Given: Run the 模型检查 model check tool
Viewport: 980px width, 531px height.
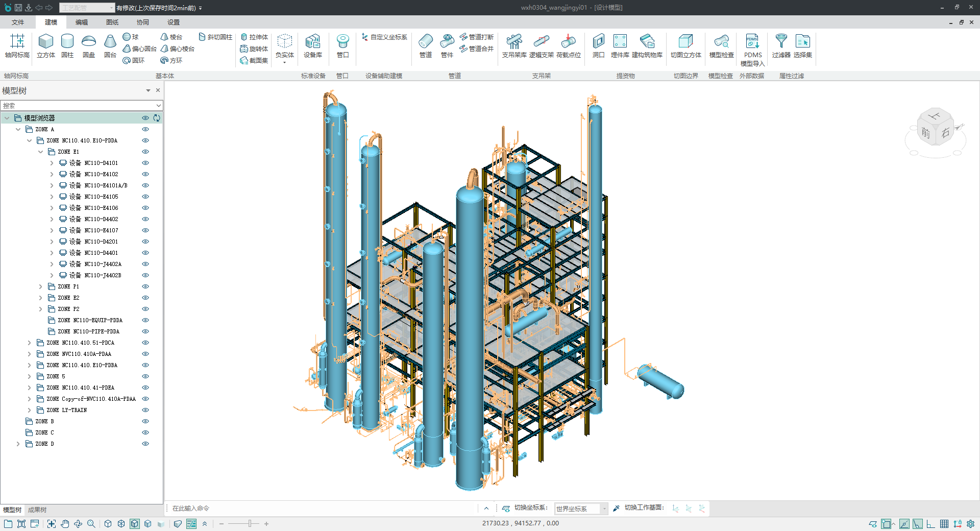Looking at the screenshot, I should coord(721,45).
